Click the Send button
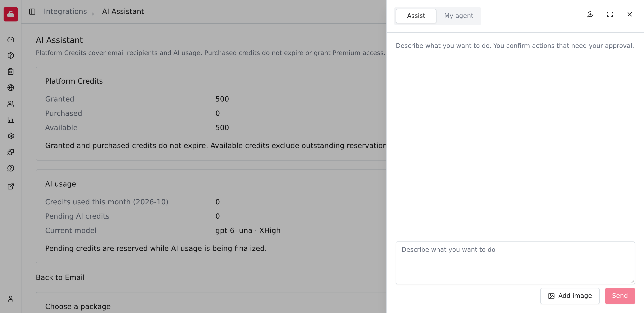This screenshot has height=313, width=644. click(x=620, y=296)
